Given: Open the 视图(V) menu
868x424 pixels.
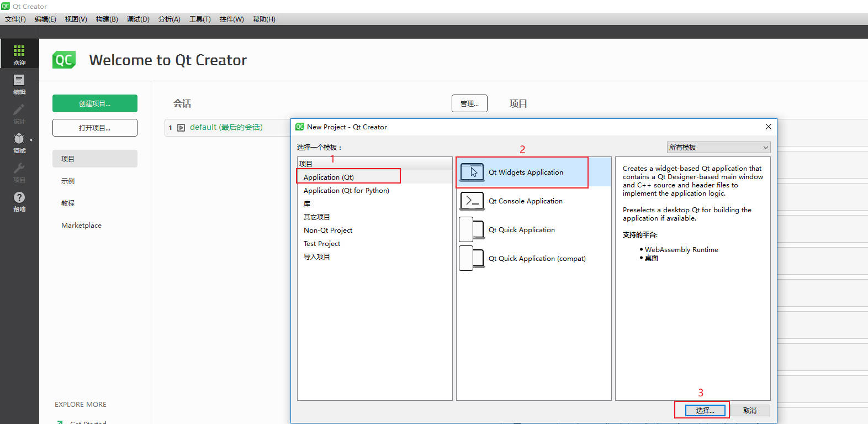Looking at the screenshot, I should 76,19.
